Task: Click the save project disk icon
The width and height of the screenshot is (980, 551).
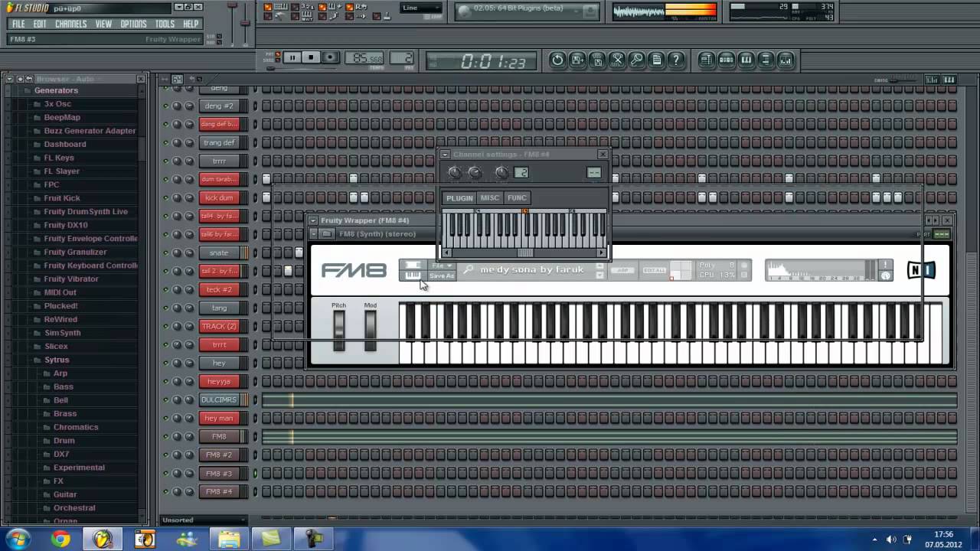Action: 597,60
